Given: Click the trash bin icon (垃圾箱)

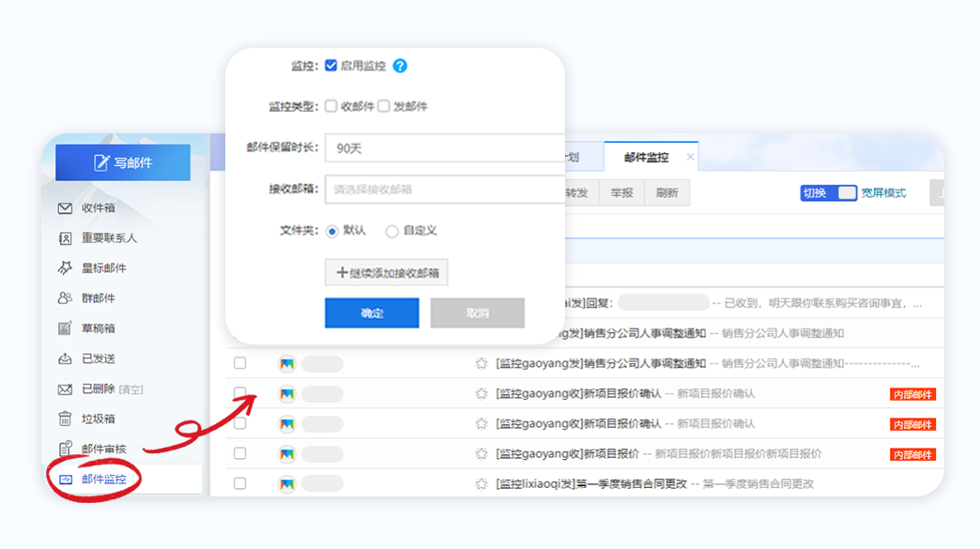Looking at the screenshot, I should (65, 419).
